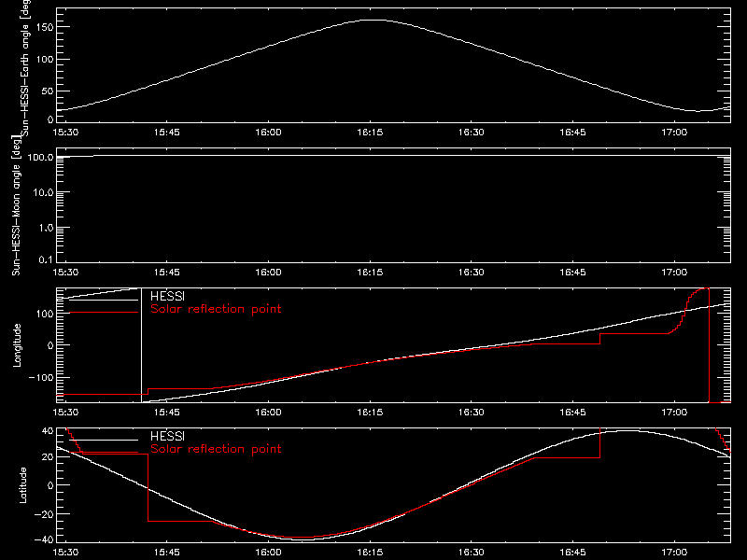Click the 40 tick on Latitude axis
This screenshot has height=560, width=747.
[48, 431]
